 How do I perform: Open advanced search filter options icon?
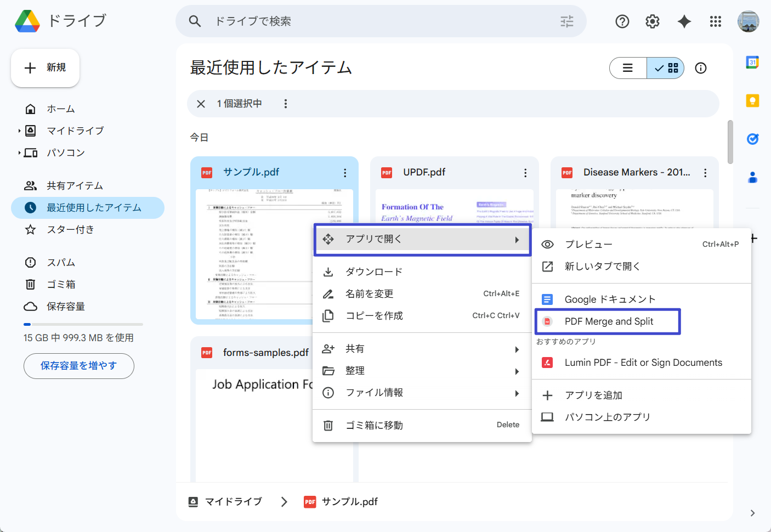click(567, 21)
